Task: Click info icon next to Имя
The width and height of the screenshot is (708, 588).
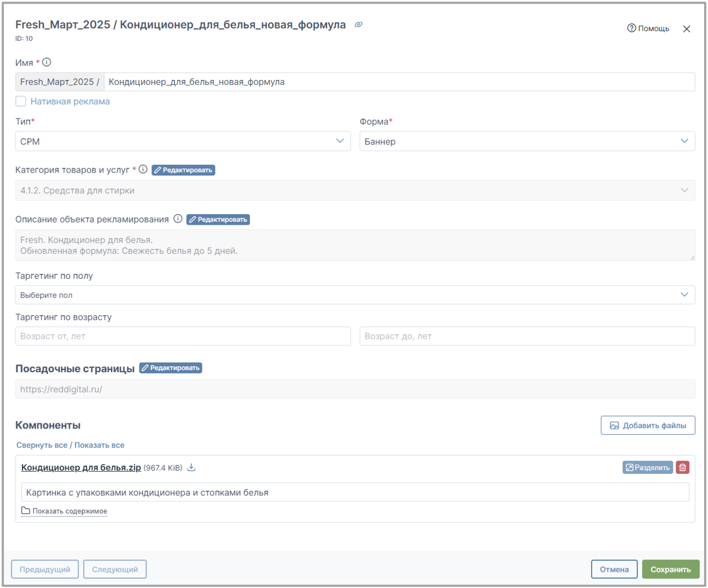Action: (x=47, y=63)
